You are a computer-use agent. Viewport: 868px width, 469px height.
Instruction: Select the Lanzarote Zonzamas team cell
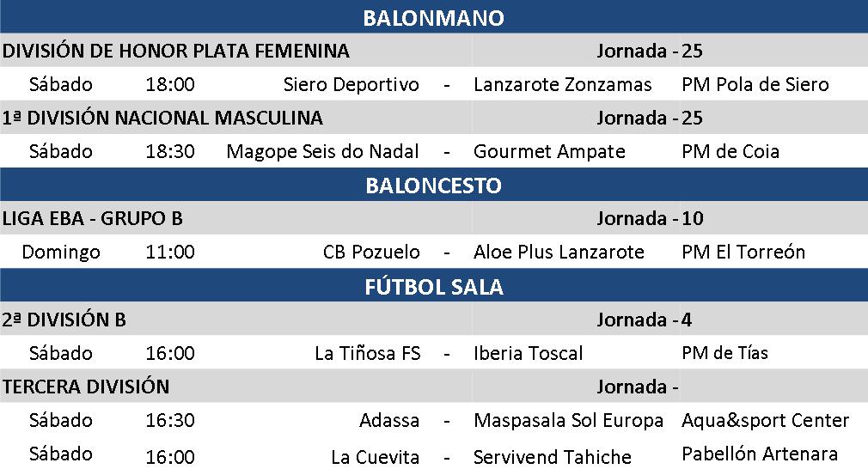point(563,84)
